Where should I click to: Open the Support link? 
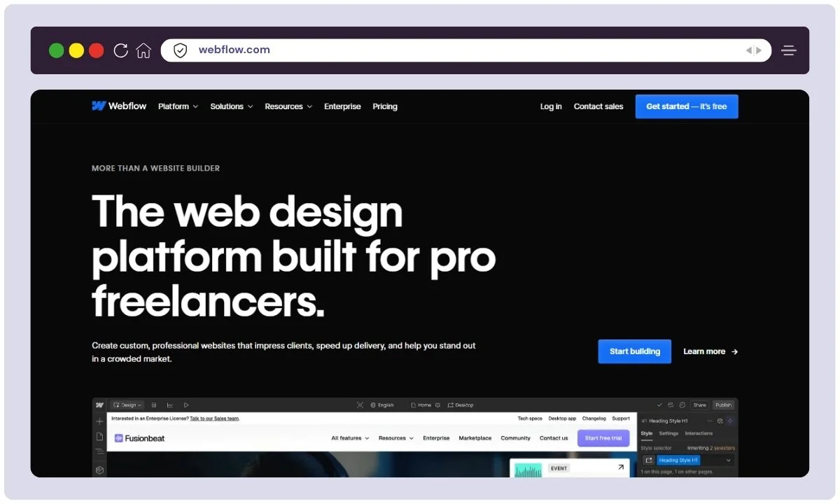point(621,419)
